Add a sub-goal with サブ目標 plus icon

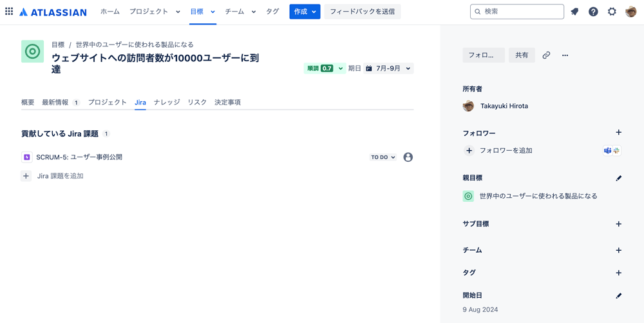(x=619, y=224)
